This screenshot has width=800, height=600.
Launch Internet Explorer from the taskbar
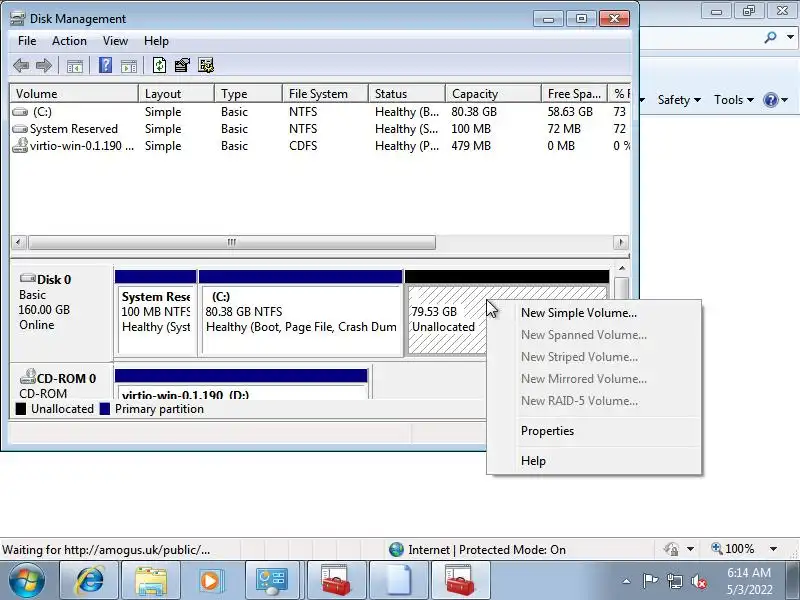tap(89, 581)
